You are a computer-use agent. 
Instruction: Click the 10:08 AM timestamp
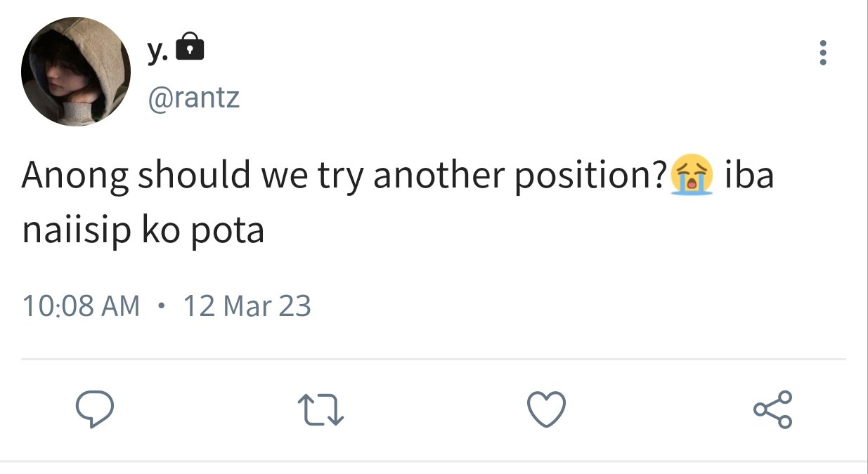82,306
